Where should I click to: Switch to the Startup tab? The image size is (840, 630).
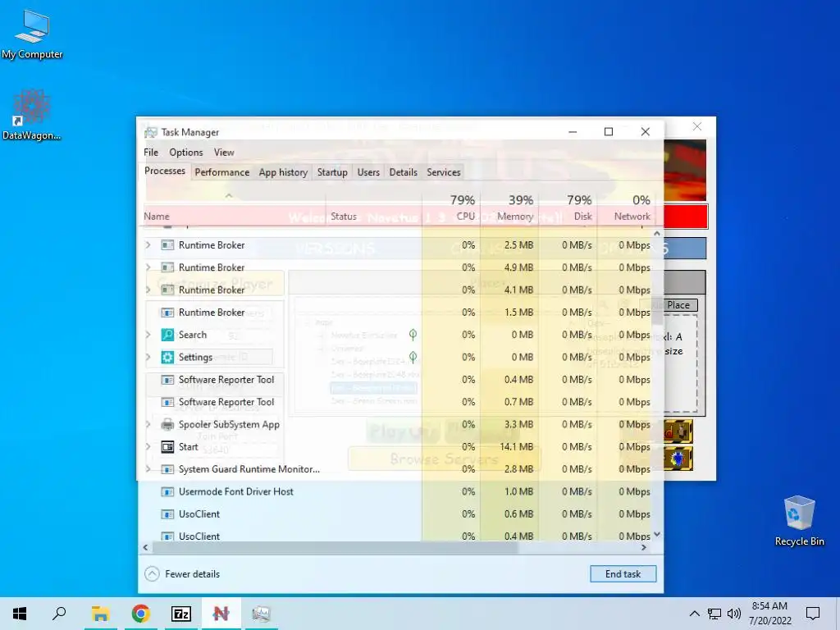pos(332,172)
